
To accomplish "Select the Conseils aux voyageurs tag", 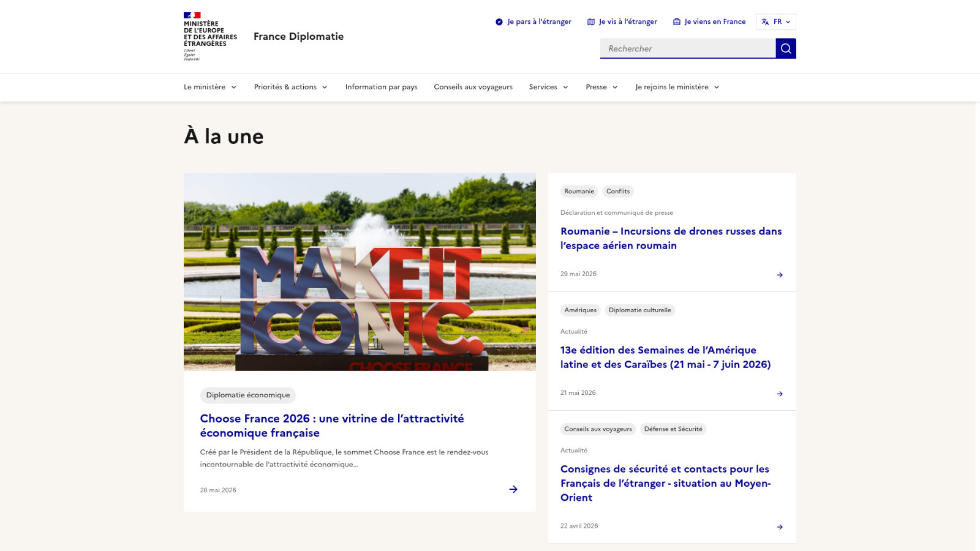I will (x=598, y=429).
